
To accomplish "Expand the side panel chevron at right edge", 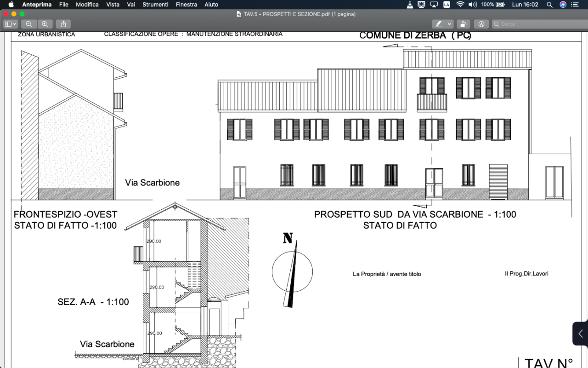I will [x=581, y=333].
